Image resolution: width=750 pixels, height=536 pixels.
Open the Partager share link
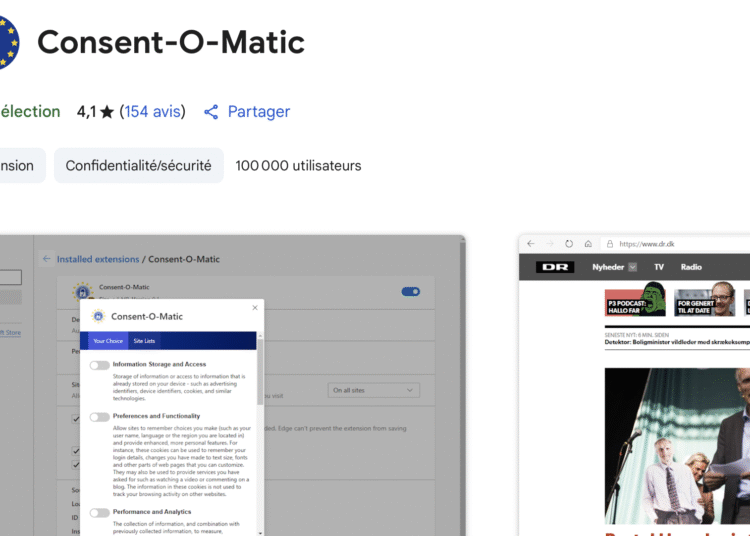click(x=258, y=112)
